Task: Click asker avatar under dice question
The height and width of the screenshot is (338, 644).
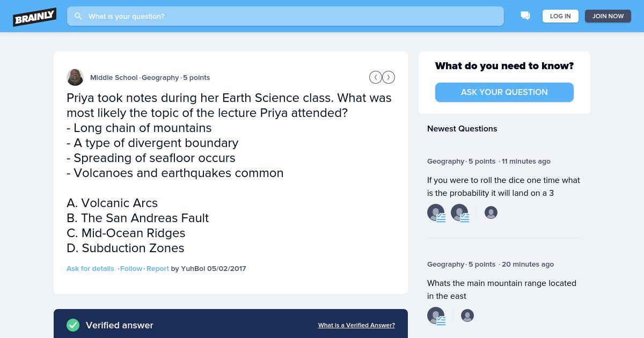Action: (491, 212)
